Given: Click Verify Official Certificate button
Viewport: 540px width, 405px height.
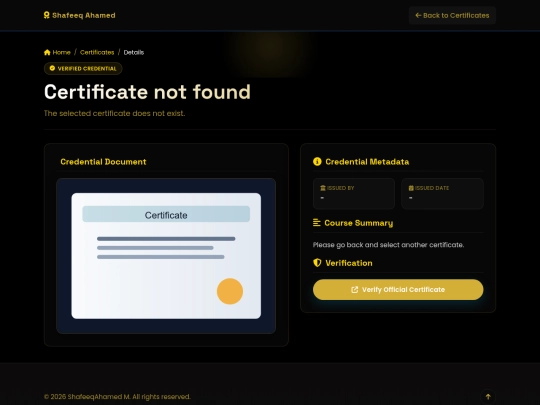Looking at the screenshot, I should 398,290.
